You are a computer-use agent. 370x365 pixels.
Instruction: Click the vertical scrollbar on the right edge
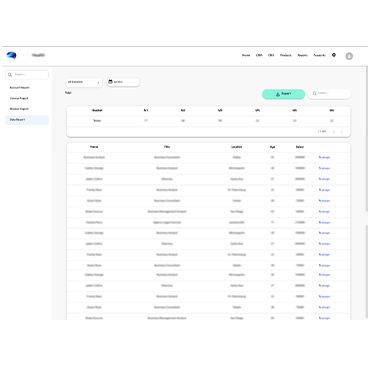click(367, 140)
